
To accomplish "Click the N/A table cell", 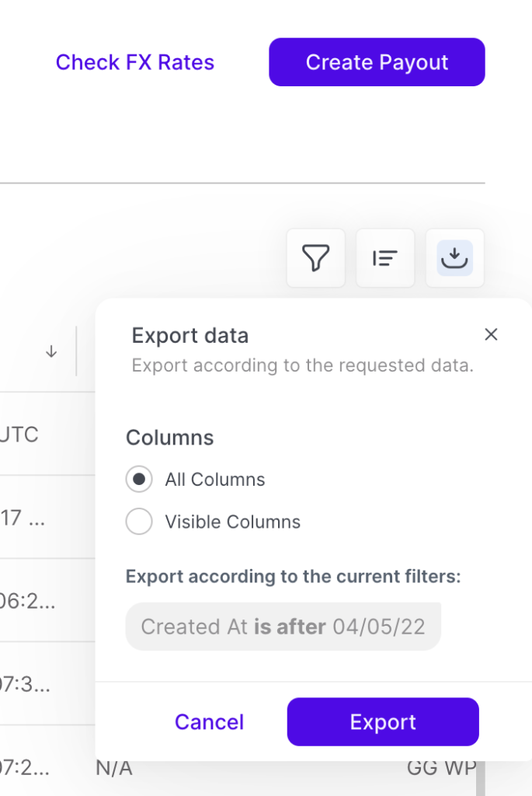I will coord(114,769).
